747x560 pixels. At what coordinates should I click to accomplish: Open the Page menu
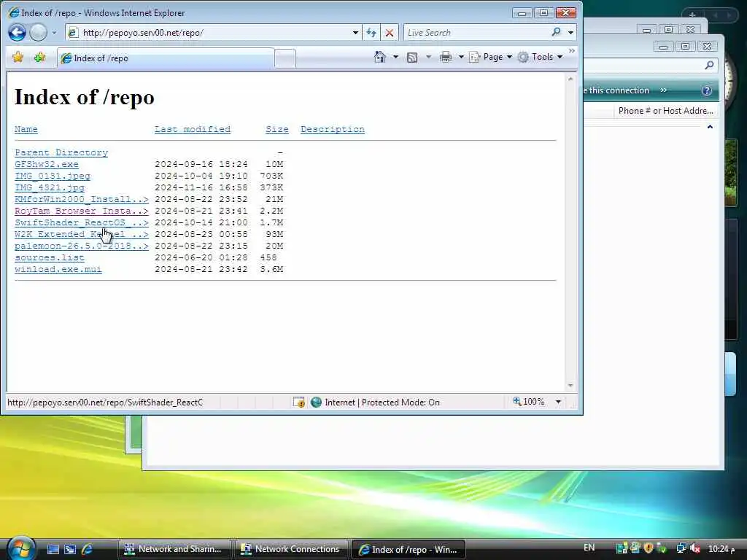490,57
